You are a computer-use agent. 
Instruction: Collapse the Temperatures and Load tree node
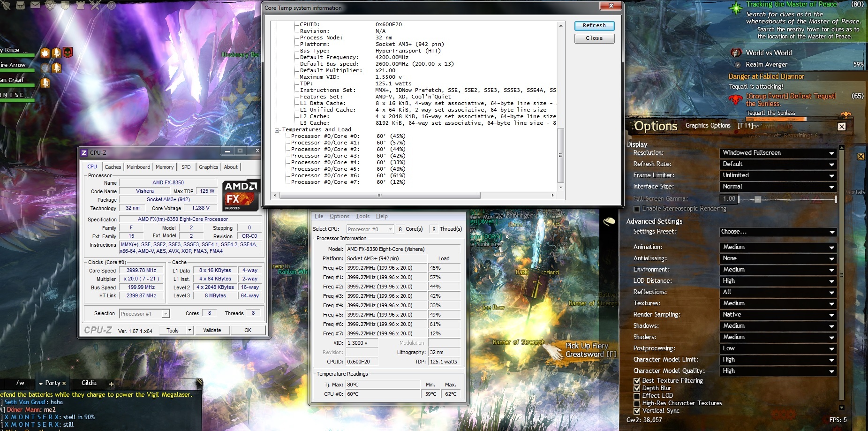coord(277,130)
